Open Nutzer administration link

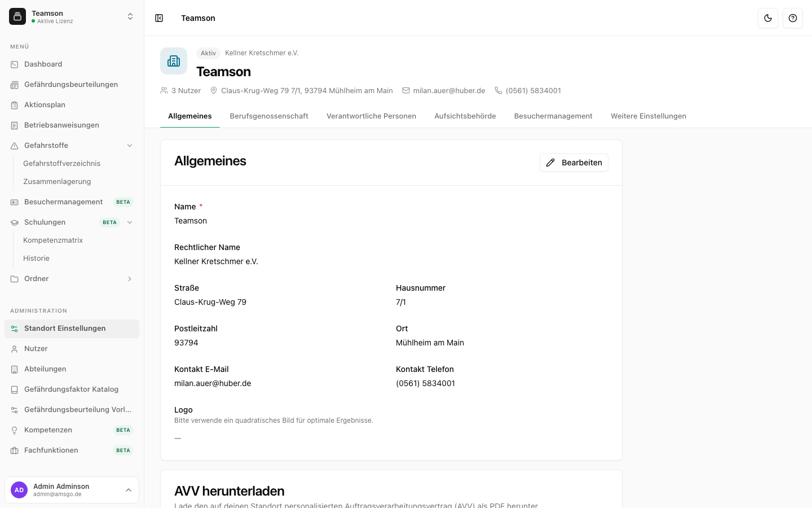[x=72, y=349]
